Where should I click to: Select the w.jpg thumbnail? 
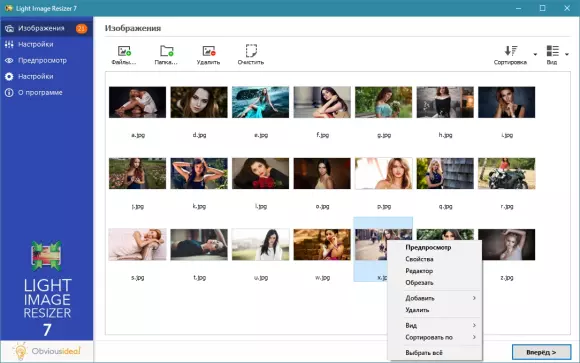pyautogui.click(x=322, y=245)
